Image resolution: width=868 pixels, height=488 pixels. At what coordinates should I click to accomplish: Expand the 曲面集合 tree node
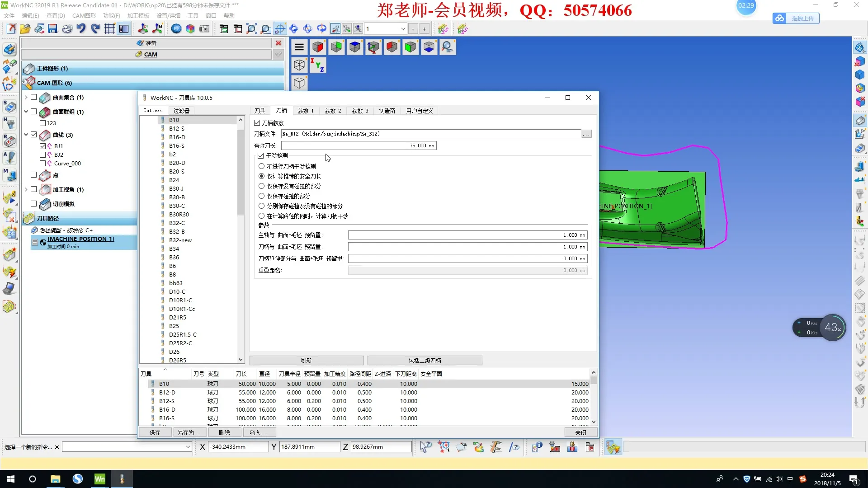(26, 97)
